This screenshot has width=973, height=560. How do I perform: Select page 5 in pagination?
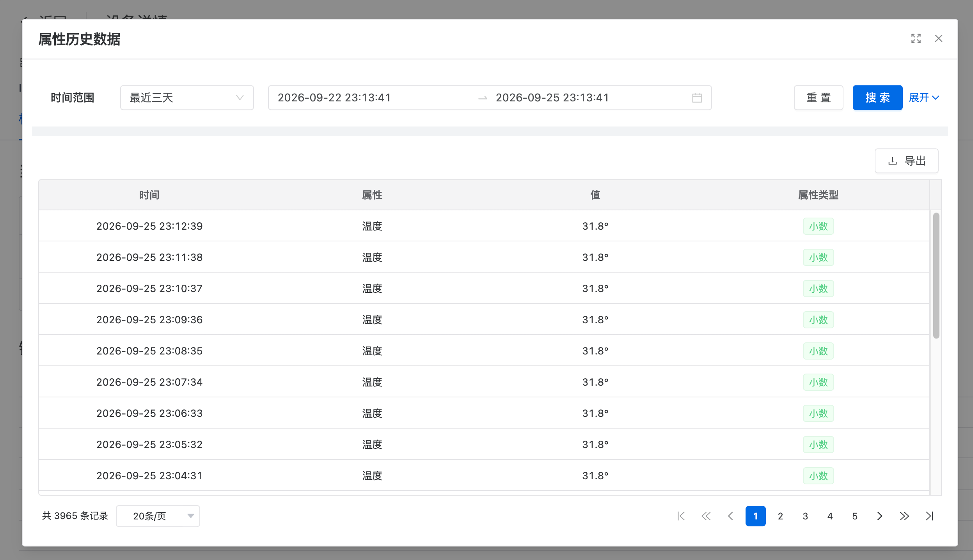(x=855, y=516)
